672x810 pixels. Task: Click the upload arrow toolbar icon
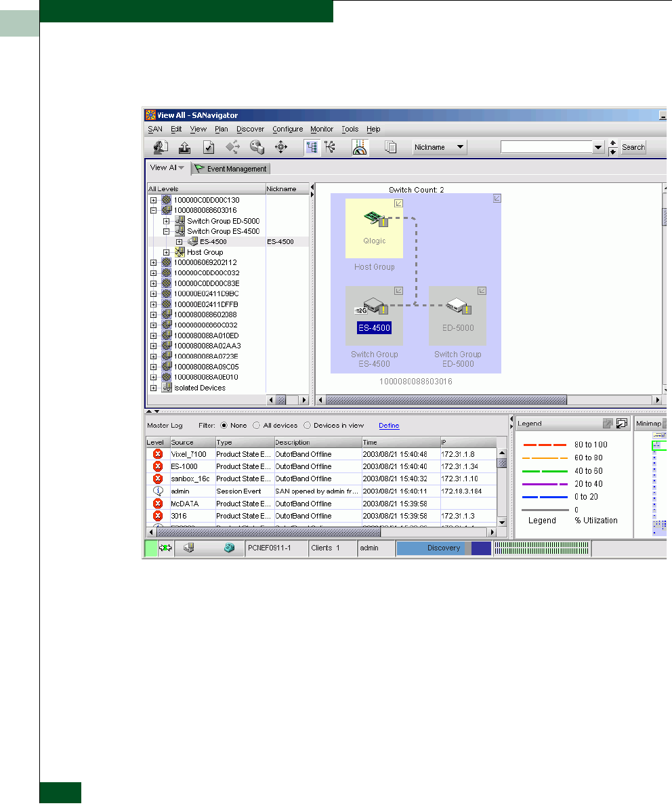(x=184, y=147)
